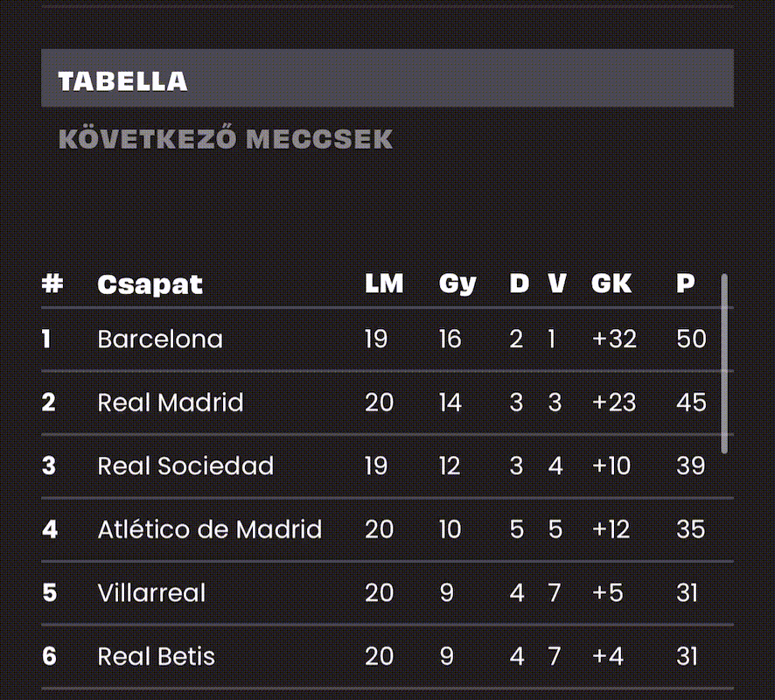Image resolution: width=775 pixels, height=700 pixels.
Task: Click Atlético de Madrid team name
Action: click(x=210, y=529)
